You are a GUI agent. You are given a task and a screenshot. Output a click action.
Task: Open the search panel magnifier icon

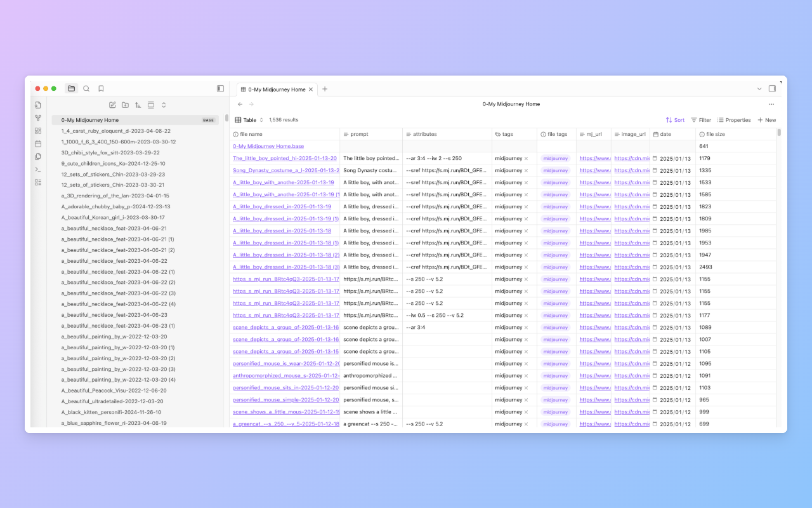click(x=86, y=89)
